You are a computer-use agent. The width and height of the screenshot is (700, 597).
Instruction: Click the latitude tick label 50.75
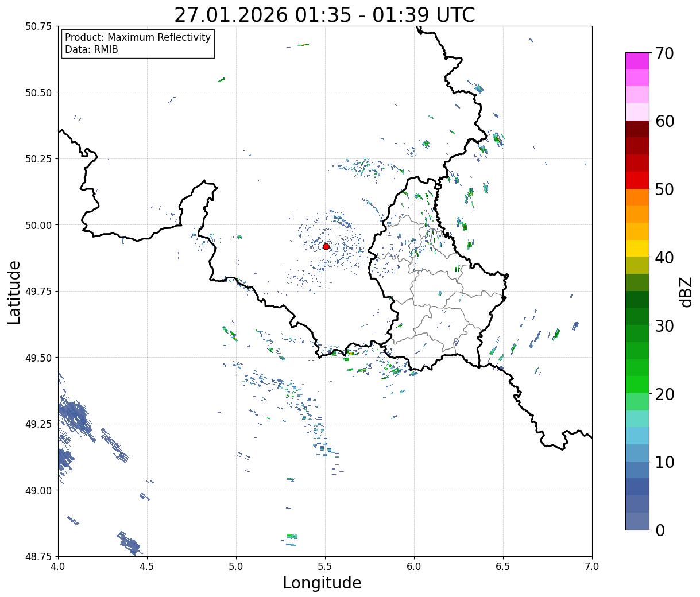tap(38, 26)
